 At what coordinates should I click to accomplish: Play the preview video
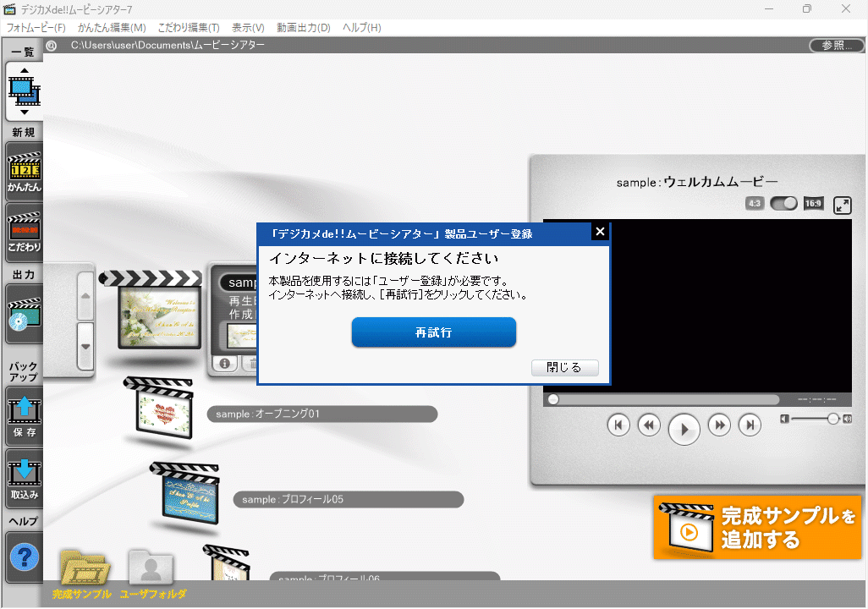tap(684, 429)
